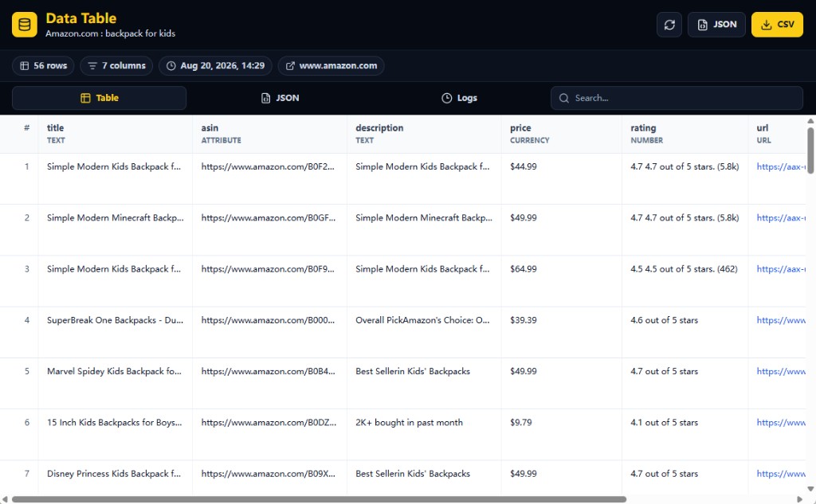
Task: Focus the Search input field
Action: 677,98
